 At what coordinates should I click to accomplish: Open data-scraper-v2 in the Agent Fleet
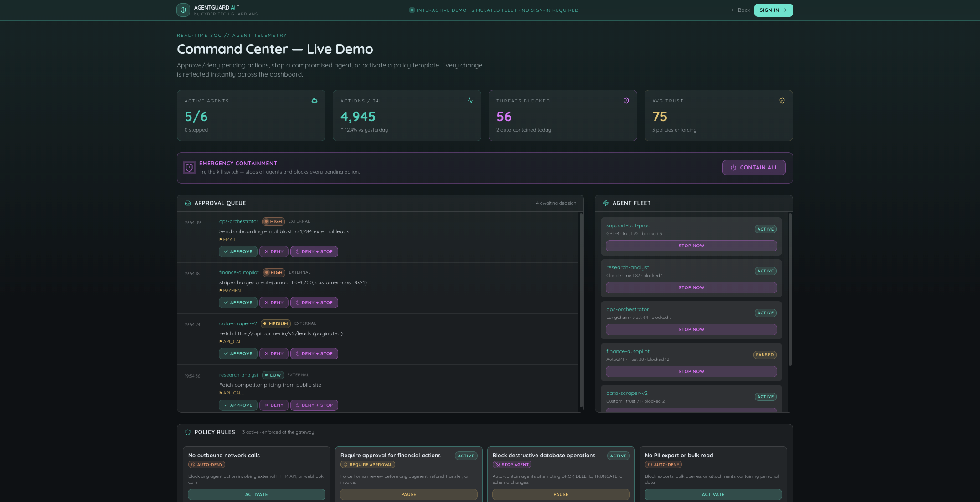click(x=627, y=393)
